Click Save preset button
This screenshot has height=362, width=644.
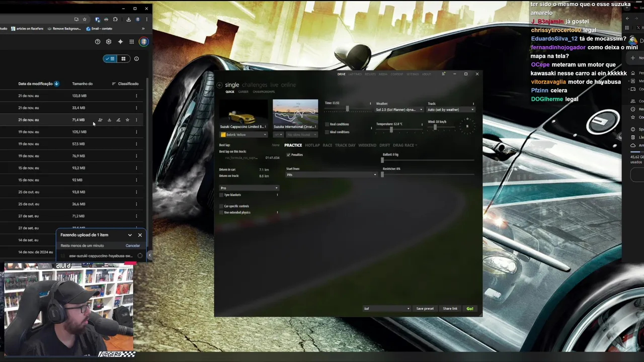point(425,308)
